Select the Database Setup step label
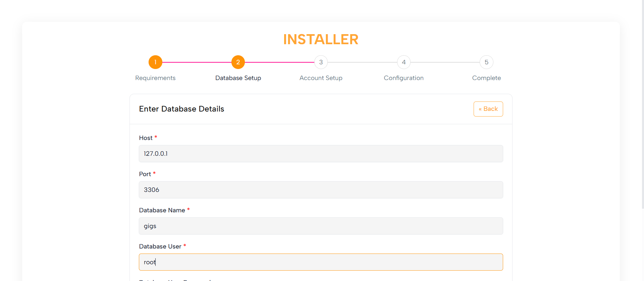This screenshot has width=644, height=281. (238, 78)
